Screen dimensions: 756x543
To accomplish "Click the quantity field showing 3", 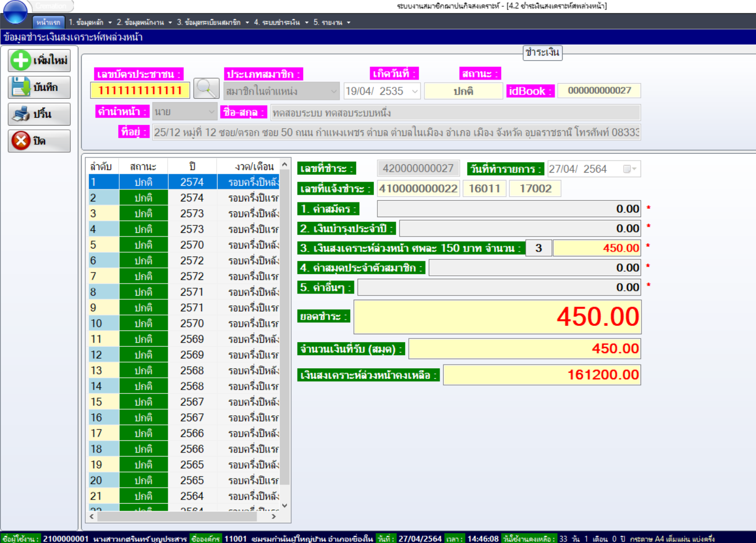I will coord(538,248).
